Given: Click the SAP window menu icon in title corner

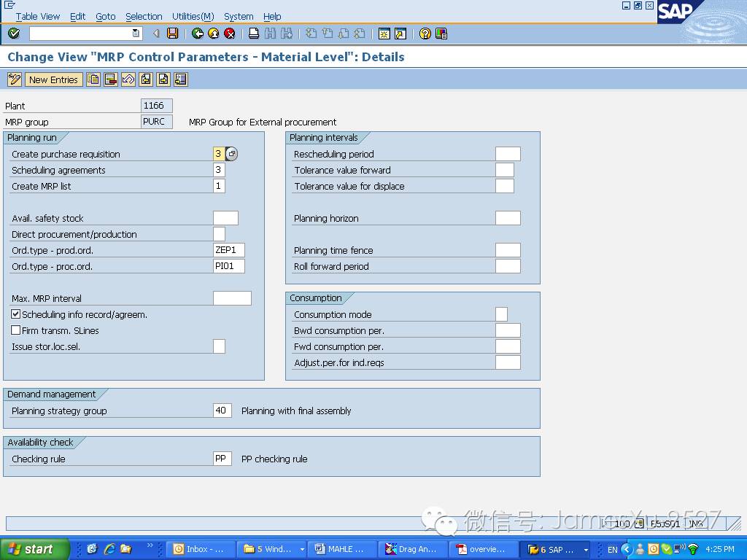Looking at the screenshot, I should coord(9,5).
